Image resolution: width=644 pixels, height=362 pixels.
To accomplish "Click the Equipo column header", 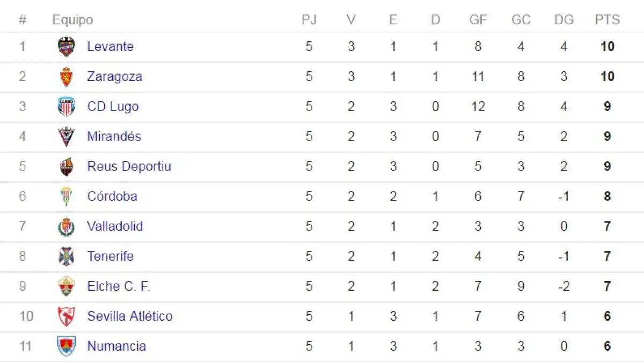I will [x=72, y=20].
